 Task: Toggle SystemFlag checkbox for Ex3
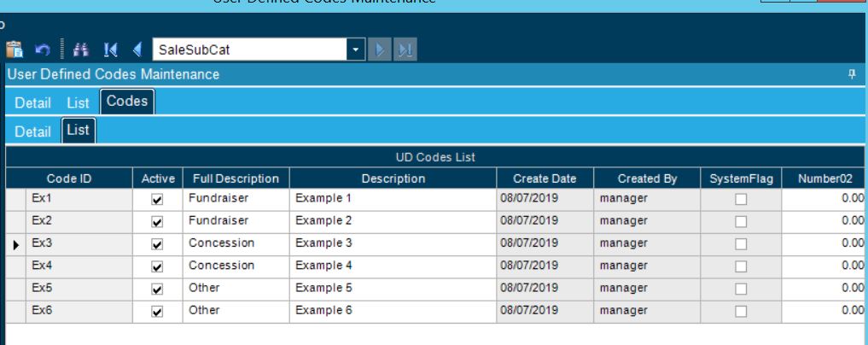pos(741,244)
